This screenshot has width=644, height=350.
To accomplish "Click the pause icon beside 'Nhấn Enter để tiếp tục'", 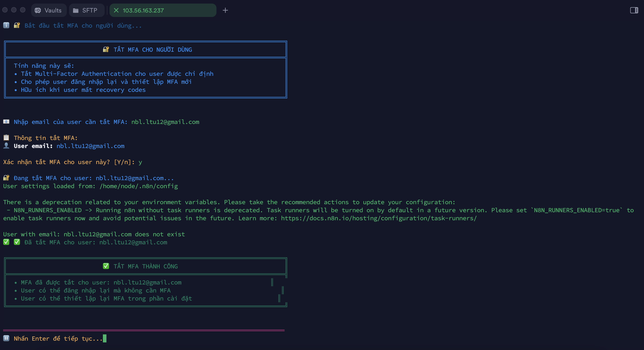I will (6, 338).
